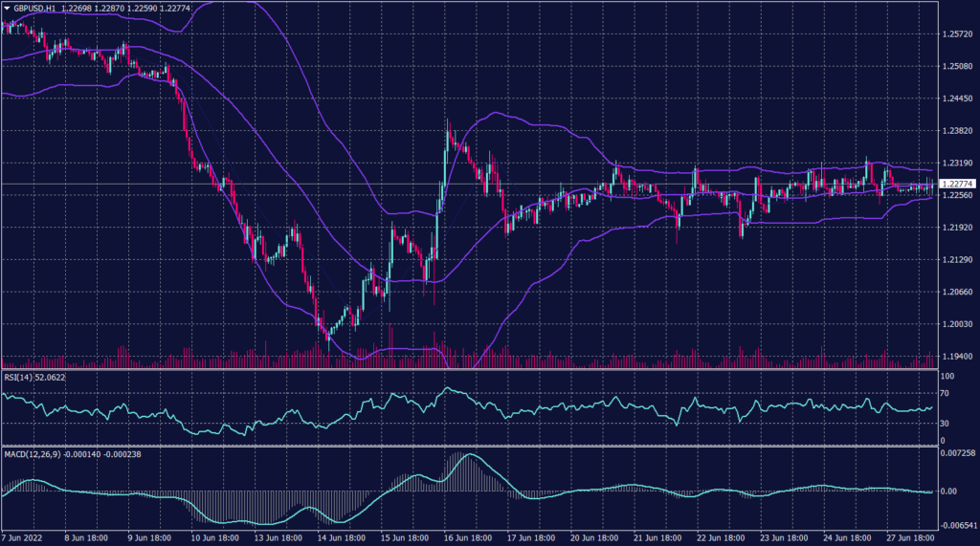Click the 1.23820 price axis value
980x546 pixels.
coord(956,131)
